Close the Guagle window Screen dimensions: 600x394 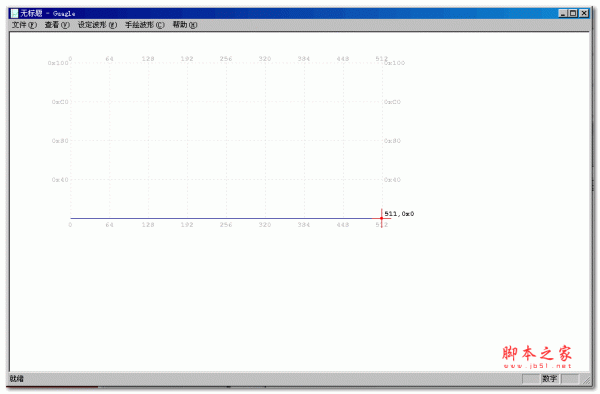click(x=584, y=13)
